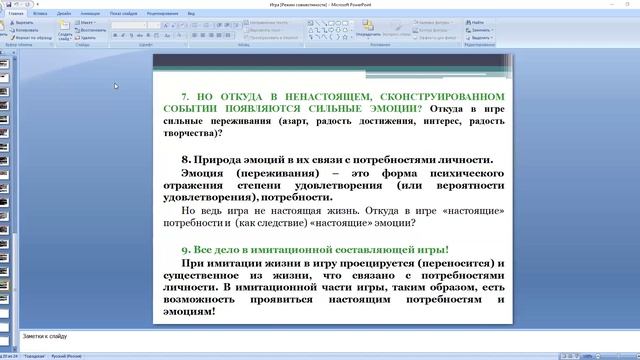Open the Review (Рецензирование) ribbon tab
Screen dimensions: 640x360
162,13
